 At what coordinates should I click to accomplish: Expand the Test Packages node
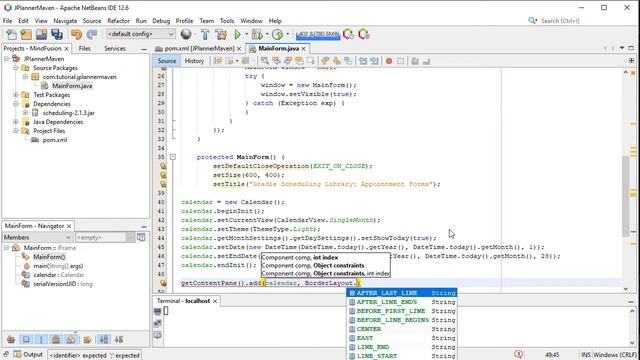pos(16,95)
